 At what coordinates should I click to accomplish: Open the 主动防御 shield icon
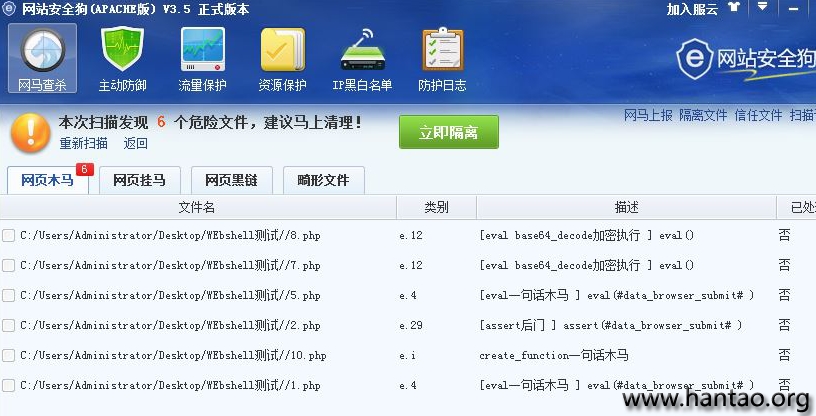122,59
